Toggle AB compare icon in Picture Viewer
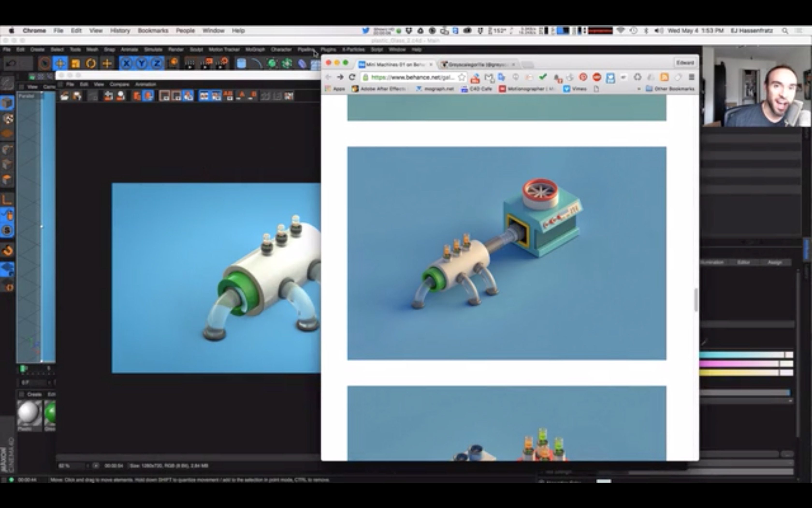 coord(228,96)
